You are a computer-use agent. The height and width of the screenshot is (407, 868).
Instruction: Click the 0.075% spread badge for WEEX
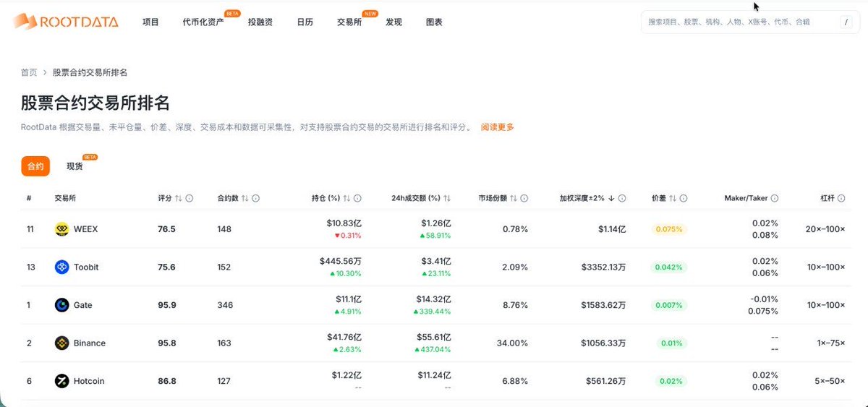[669, 229]
